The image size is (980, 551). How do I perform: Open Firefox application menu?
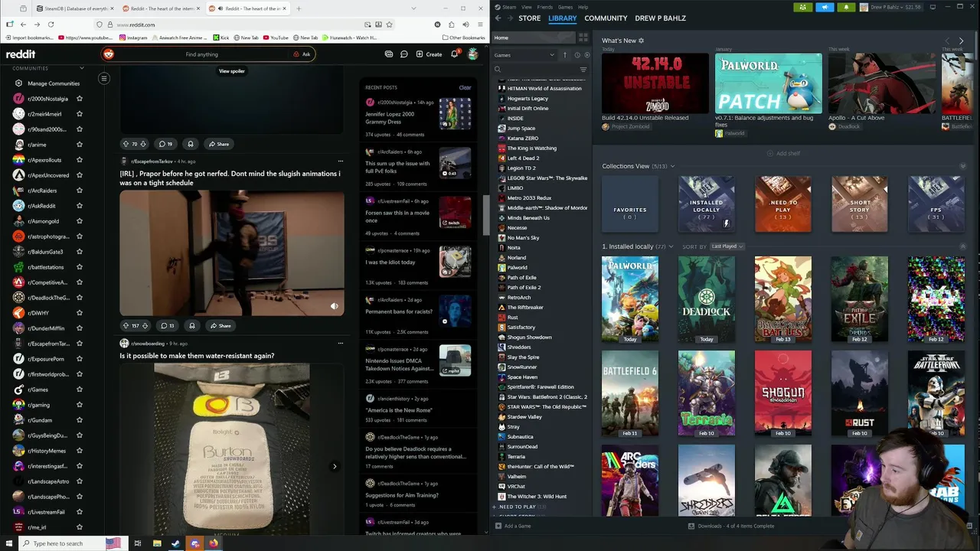pyautogui.click(x=480, y=24)
